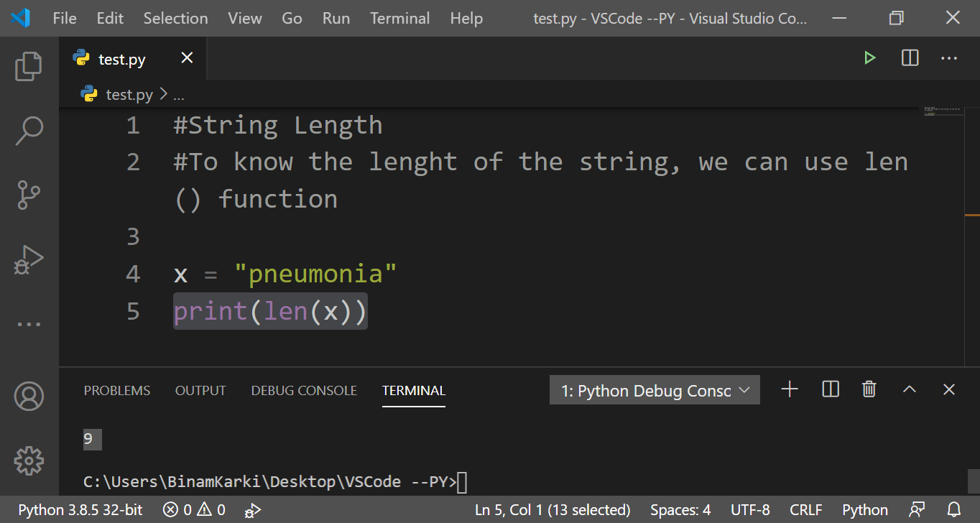Viewport: 980px width, 523px height.
Task: Open the Accounts icon
Action: [29, 396]
